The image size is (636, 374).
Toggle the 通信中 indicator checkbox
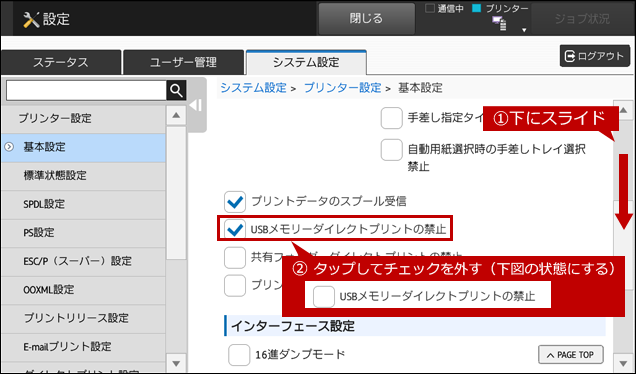click(430, 9)
